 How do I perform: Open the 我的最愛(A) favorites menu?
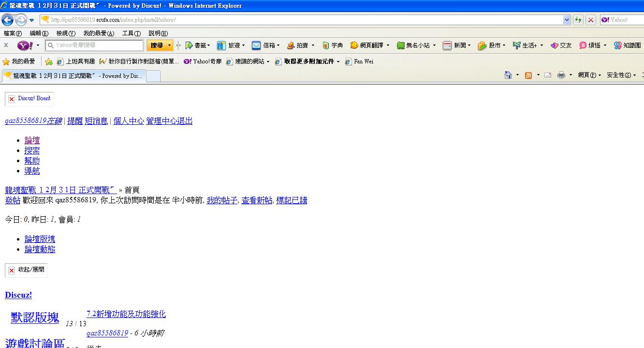pyautogui.click(x=99, y=33)
